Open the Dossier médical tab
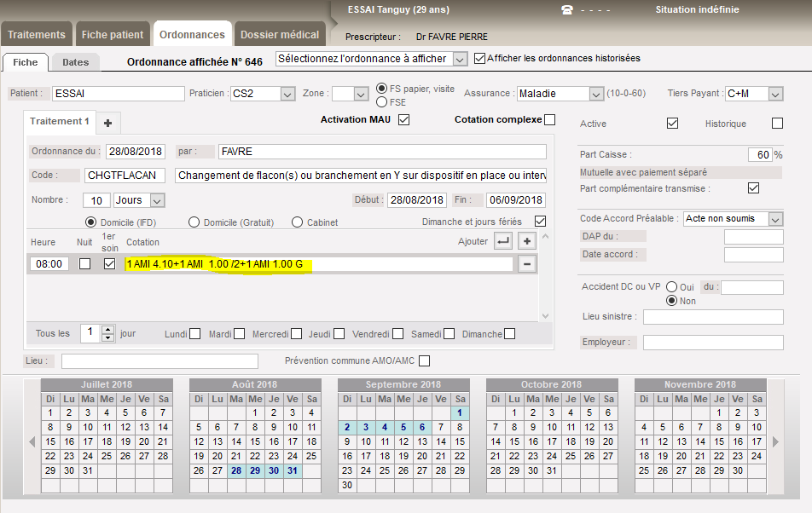The image size is (812, 513). point(280,35)
